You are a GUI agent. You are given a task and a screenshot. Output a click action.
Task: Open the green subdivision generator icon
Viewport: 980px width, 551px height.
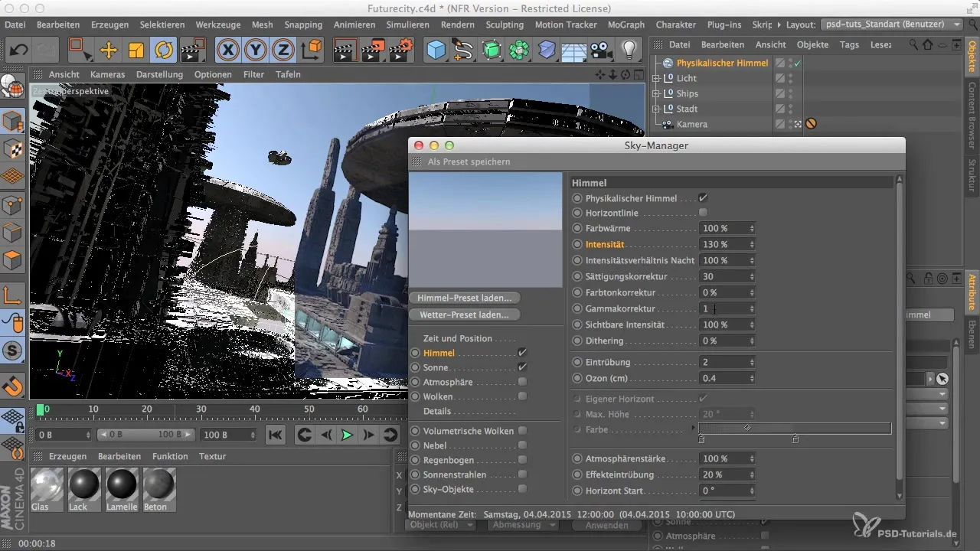tap(492, 51)
